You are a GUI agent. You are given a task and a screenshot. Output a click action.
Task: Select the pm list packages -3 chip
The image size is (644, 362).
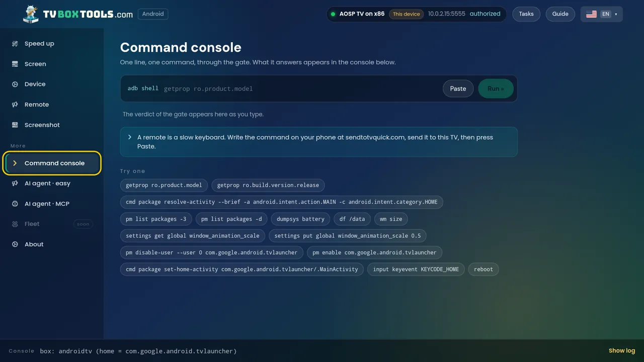[156, 219]
